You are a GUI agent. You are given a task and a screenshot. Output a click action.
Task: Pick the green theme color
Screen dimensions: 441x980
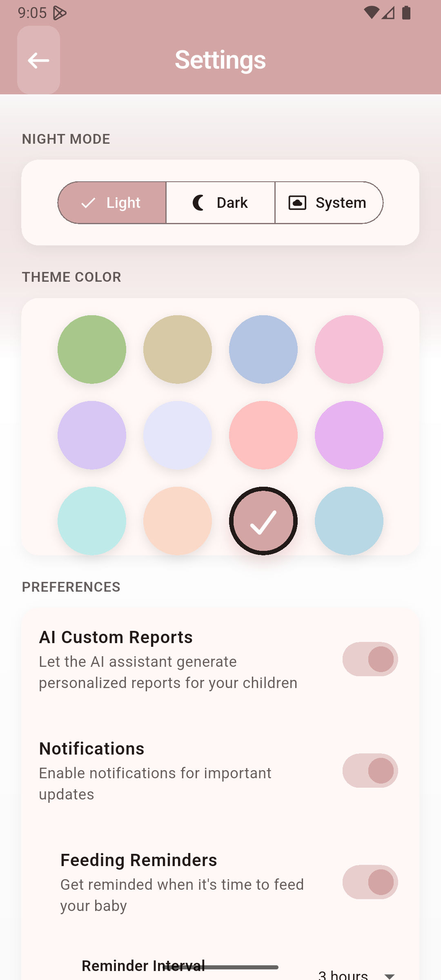92,349
